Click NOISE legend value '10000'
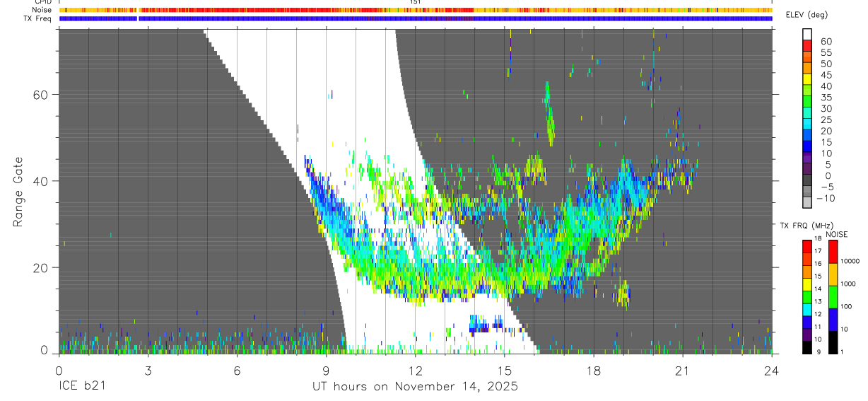The height and width of the screenshot is (401, 868). (850, 262)
